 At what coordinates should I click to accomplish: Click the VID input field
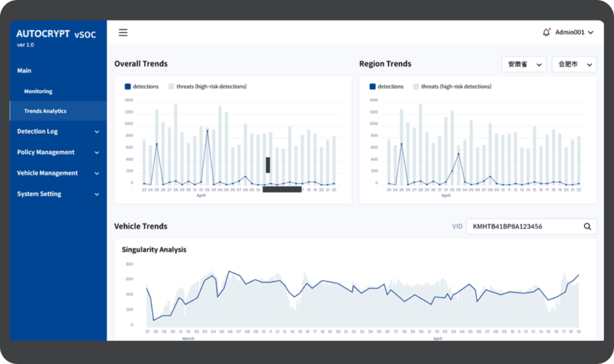(522, 226)
